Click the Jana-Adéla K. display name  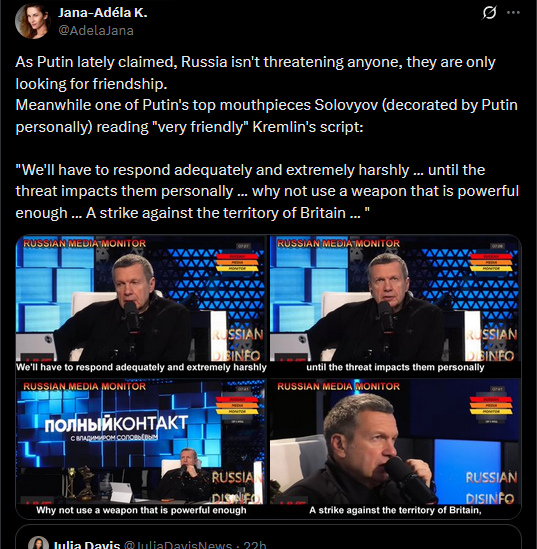[x=103, y=13]
